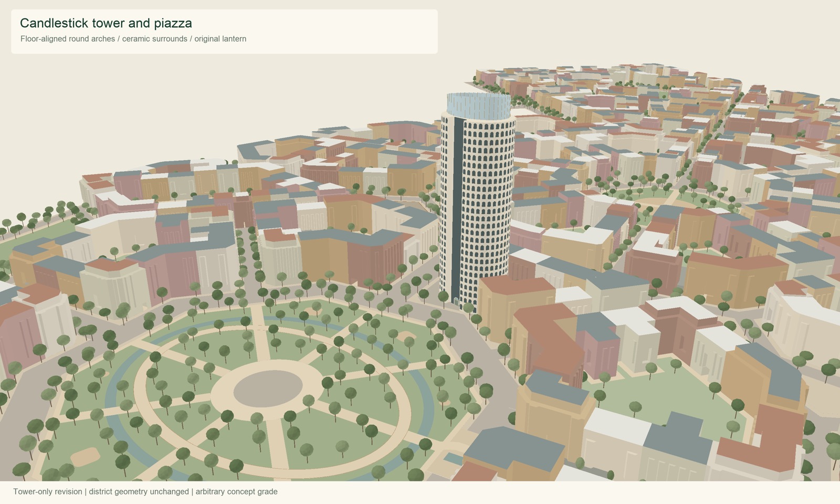Image resolution: width=840 pixels, height=504 pixels.
Task: Click the "arbitrary concept grade" footer text
Action: coord(237,492)
